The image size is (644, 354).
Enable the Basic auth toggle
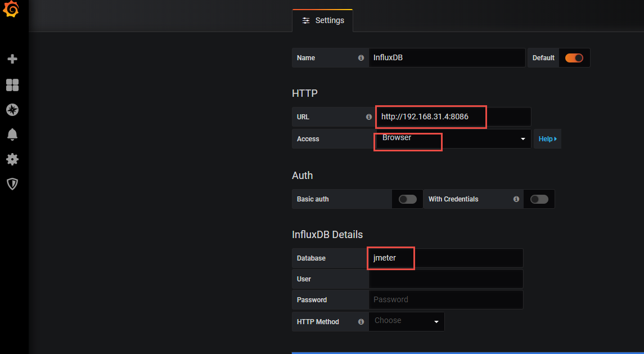pos(407,199)
